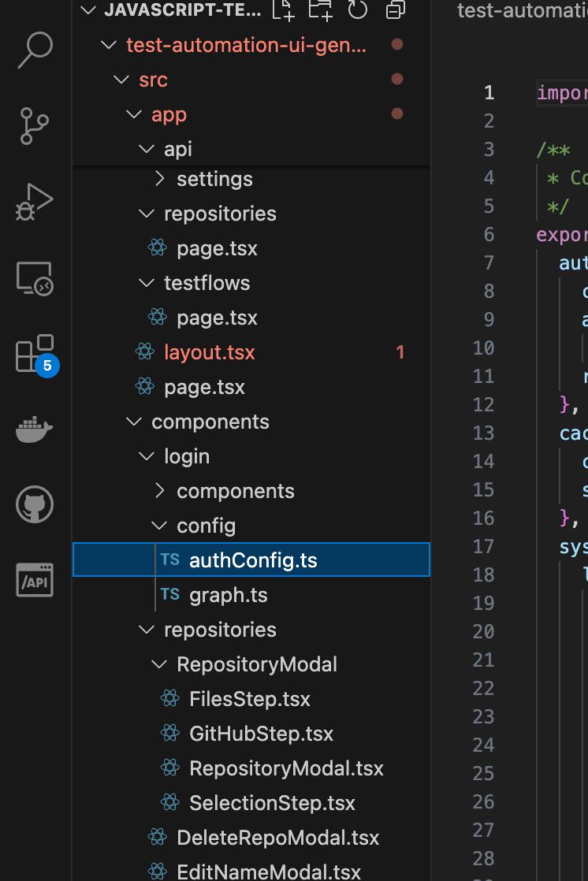Click the New File icon in explorer header
This screenshot has width=588, height=881.
point(282,9)
